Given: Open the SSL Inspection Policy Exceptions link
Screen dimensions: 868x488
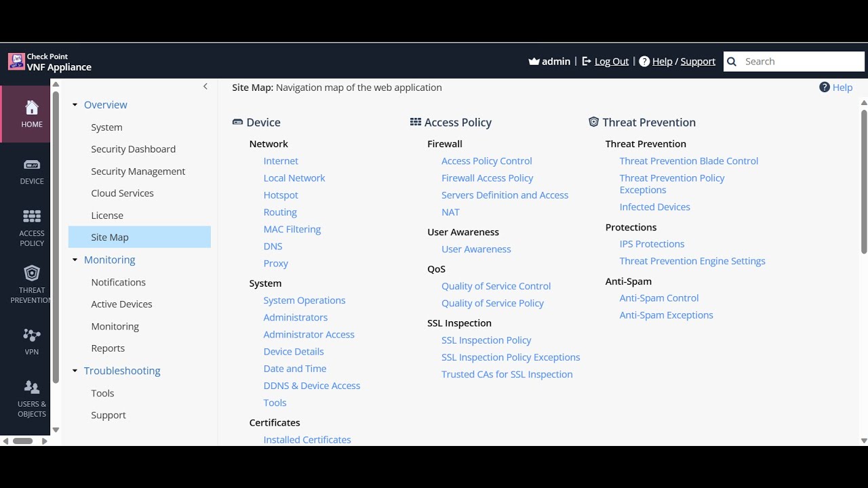Looking at the screenshot, I should pos(511,357).
